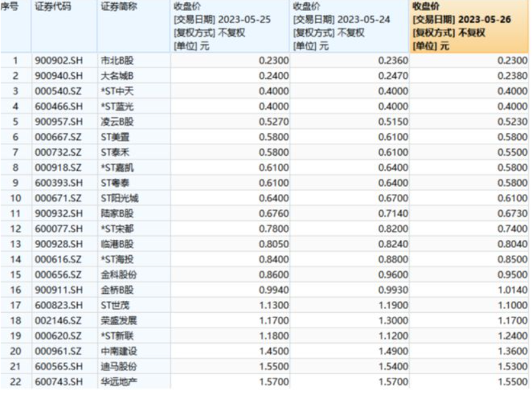Viewport: 532px width, 394px height.
Task: Select the stock name 迪马股份
Action: (119, 366)
